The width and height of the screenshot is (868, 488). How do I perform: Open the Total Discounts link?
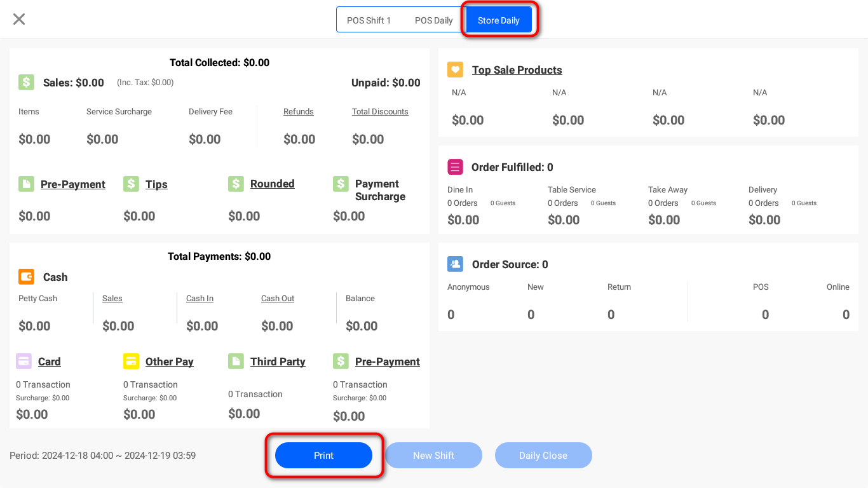tap(380, 112)
